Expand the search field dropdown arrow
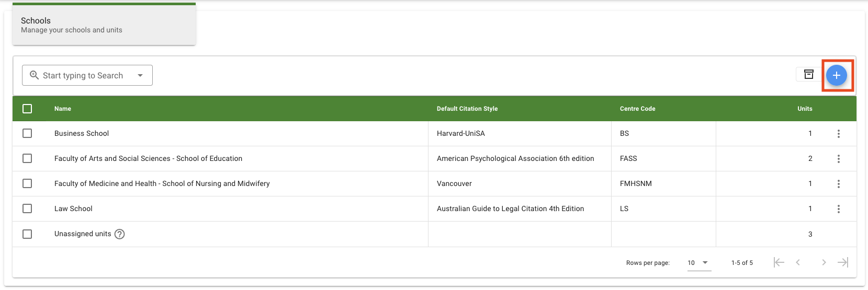This screenshot has width=868, height=290. [x=140, y=75]
